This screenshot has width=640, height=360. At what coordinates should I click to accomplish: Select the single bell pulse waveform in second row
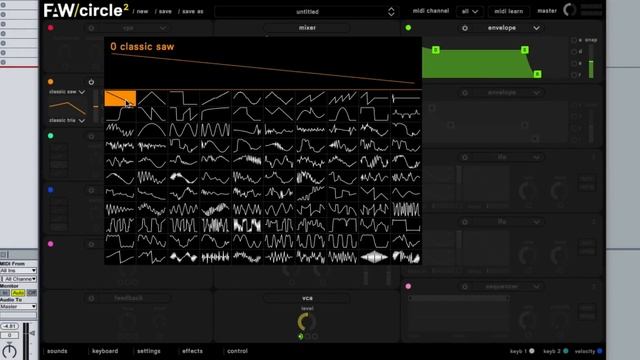pyautogui.click(x=343, y=114)
